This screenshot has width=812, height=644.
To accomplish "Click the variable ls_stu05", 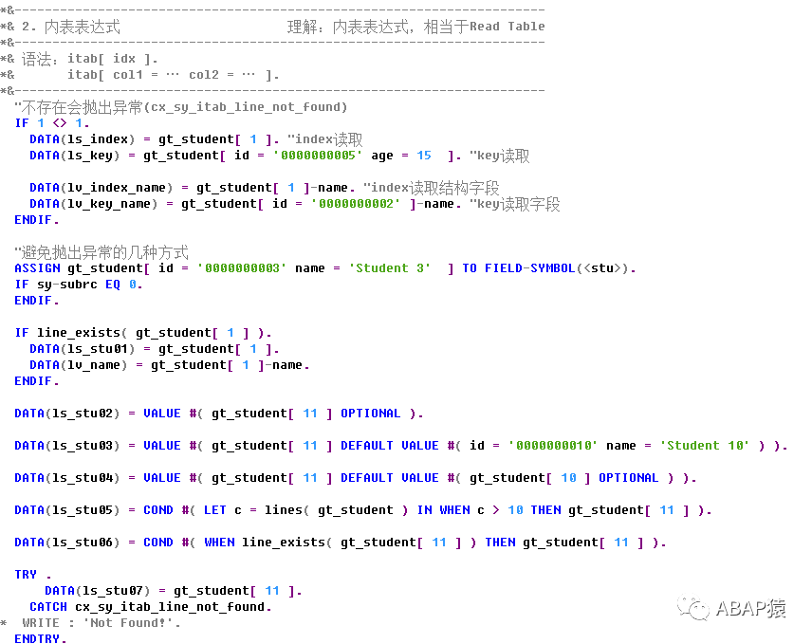I will [x=83, y=510].
